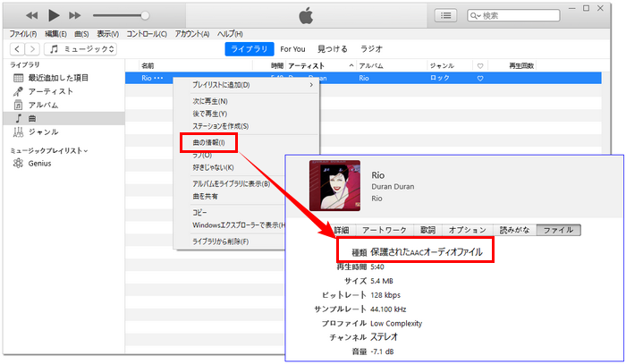Open Genius with the atom icon
626x364 pixels.
point(39,164)
